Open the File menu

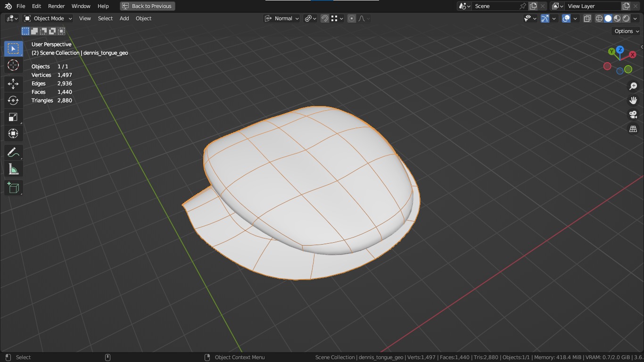click(x=21, y=6)
